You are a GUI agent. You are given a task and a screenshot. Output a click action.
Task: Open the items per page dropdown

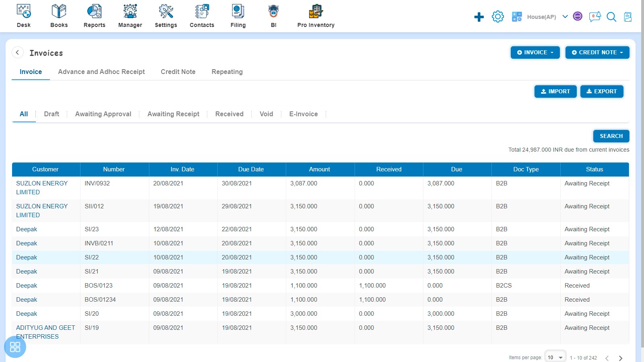pyautogui.click(x=555, y=357)
